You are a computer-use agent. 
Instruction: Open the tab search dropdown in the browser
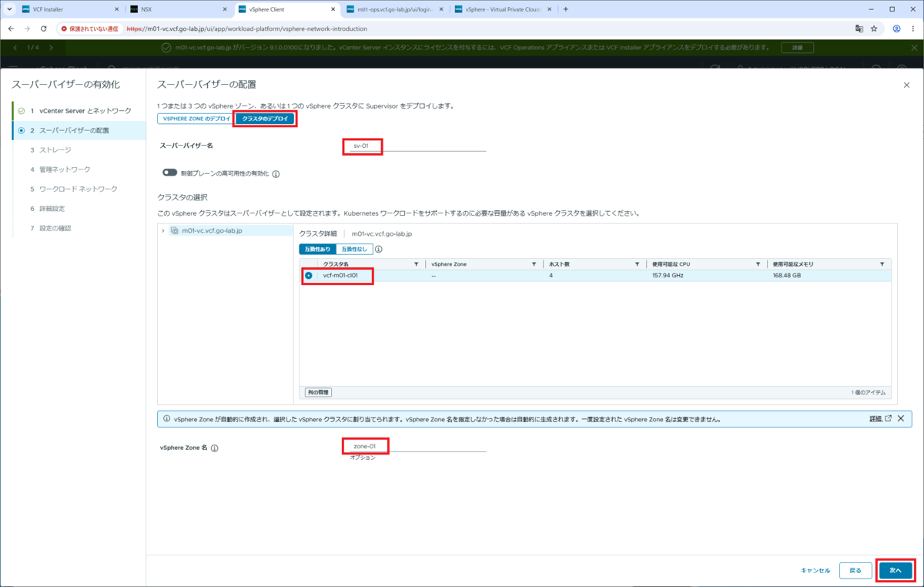(9, 9)
